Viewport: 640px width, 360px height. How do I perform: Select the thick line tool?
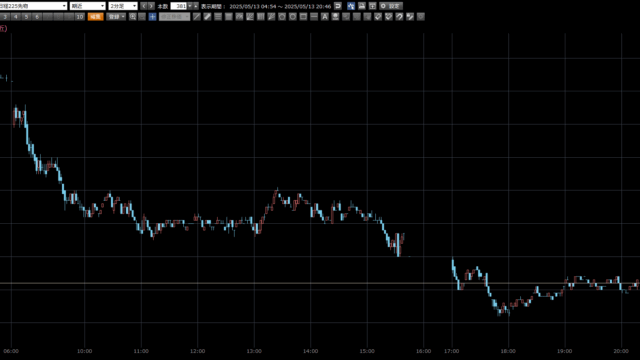[207, 17]
